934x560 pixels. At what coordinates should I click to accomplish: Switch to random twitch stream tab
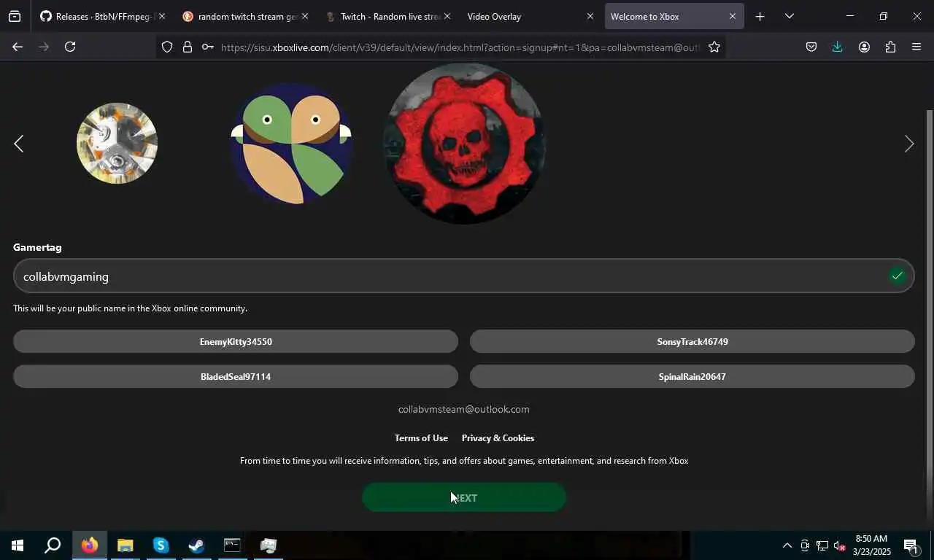pyautogui.click(x=245, y=16)
